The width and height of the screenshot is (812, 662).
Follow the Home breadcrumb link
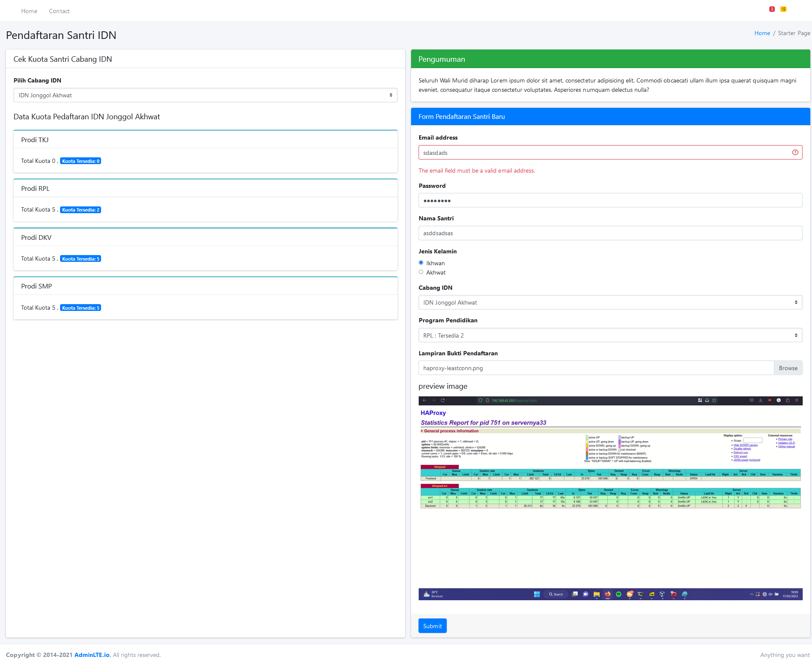pyautogui.click(x=762, y=33)
